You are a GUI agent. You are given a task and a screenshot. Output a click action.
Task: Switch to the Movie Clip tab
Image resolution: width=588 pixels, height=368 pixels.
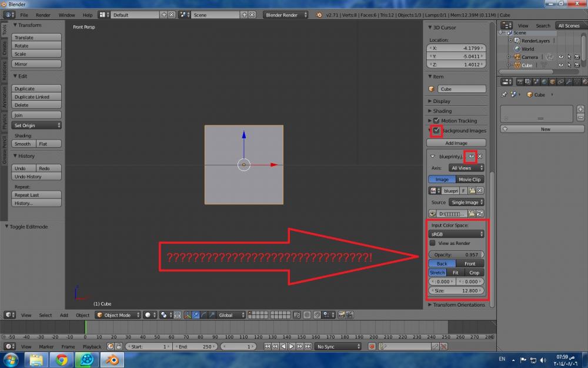[x=469, y=179]
